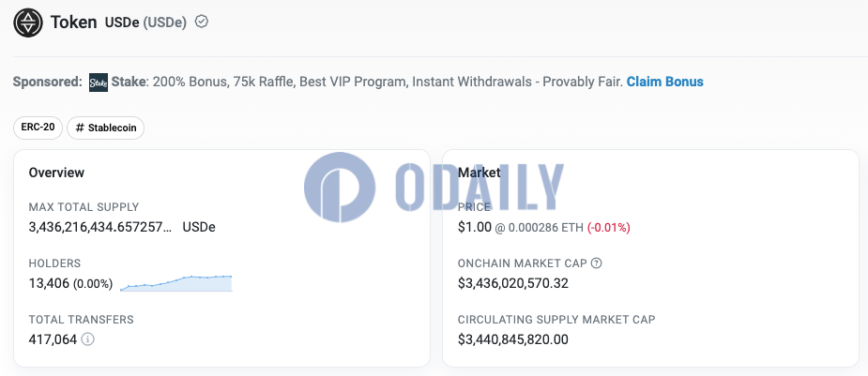Click the $1.00 price value
The width and height of the screenshot is (868, 376).
coord(475,227)
